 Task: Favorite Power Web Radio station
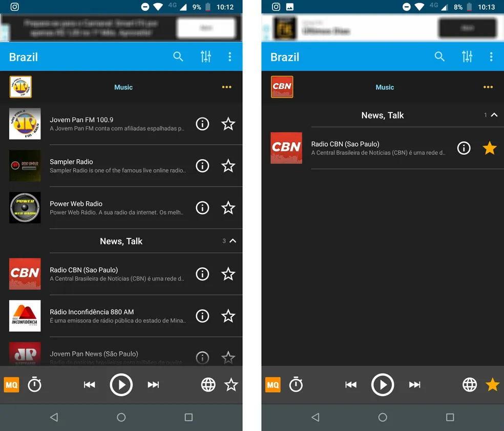pos(228,208)
